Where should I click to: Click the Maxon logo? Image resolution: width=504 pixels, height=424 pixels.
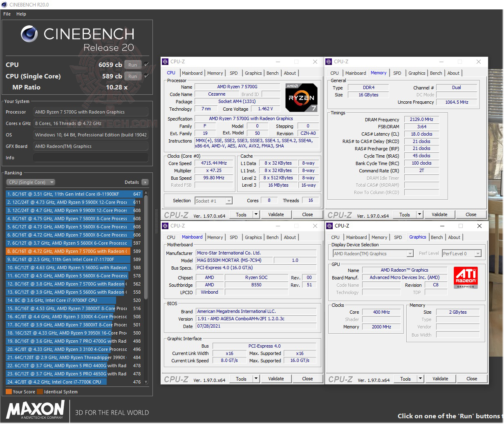[35, 410]
